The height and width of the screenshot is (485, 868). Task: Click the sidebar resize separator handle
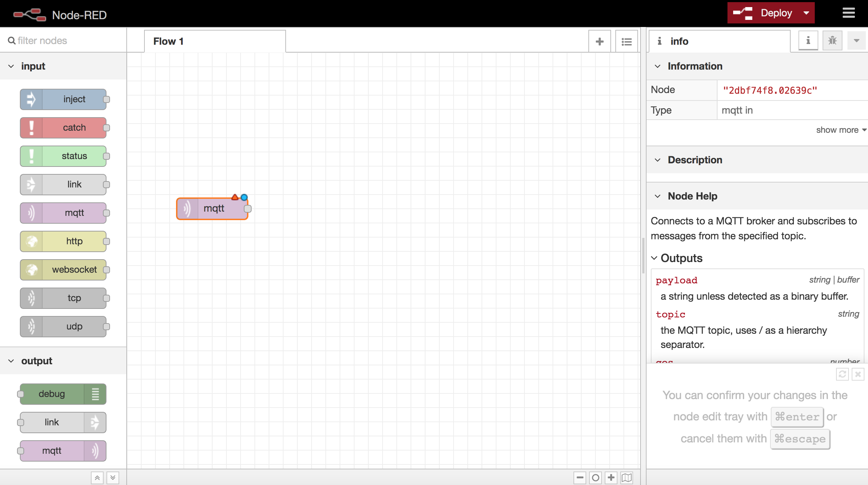tap(643, 256)
